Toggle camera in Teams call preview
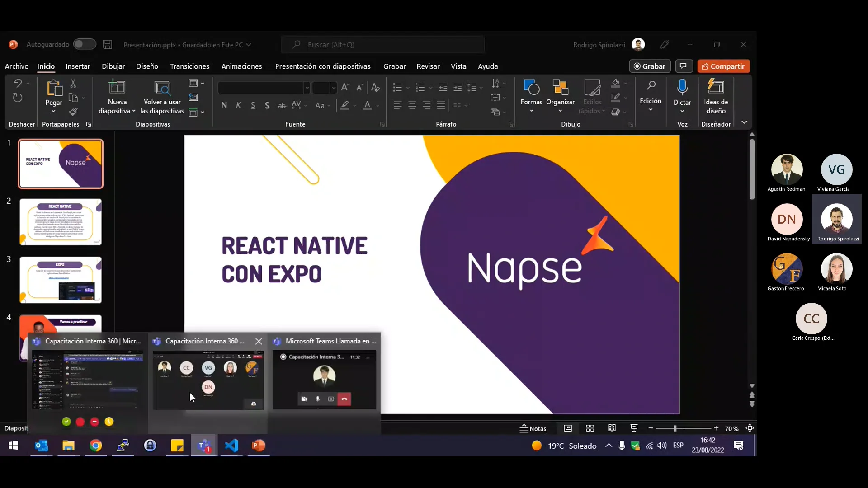 [304, 399]
